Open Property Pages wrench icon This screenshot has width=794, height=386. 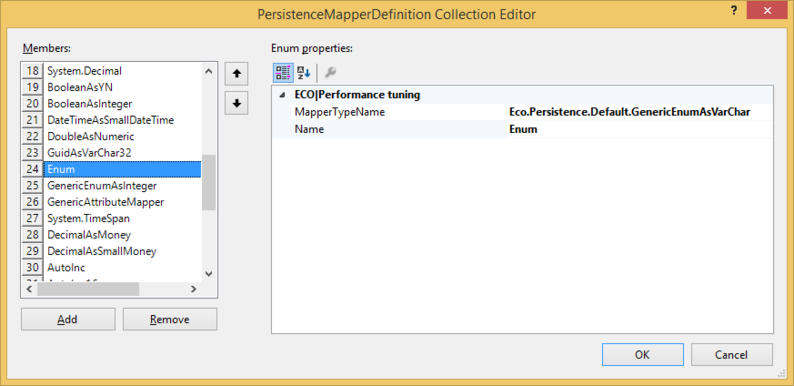tap(330, 73)
